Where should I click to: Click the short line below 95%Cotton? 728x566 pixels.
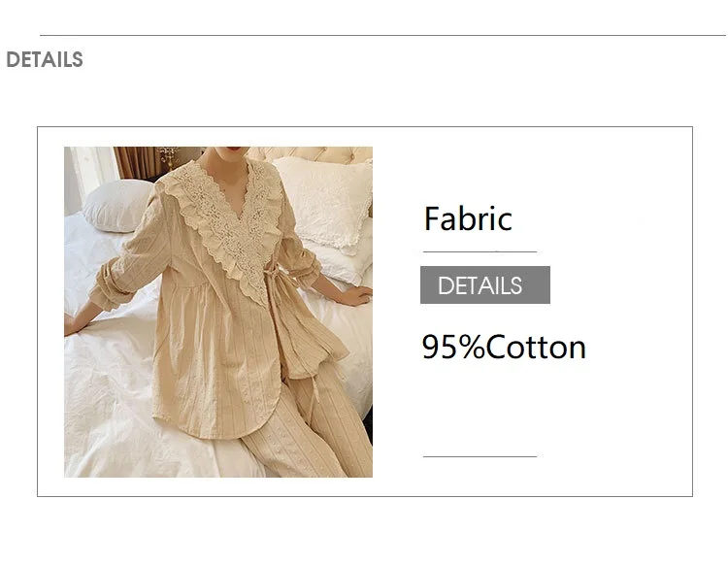(480, 456)
